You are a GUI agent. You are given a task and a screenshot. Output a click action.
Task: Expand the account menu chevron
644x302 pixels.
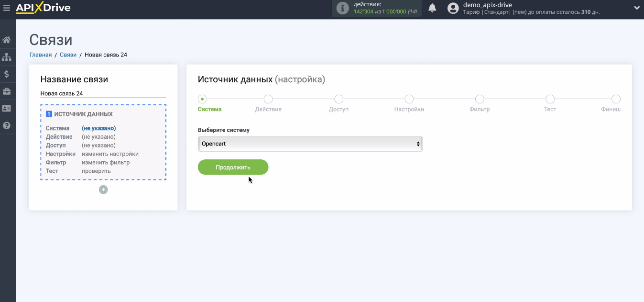click(x=636, y=8)
